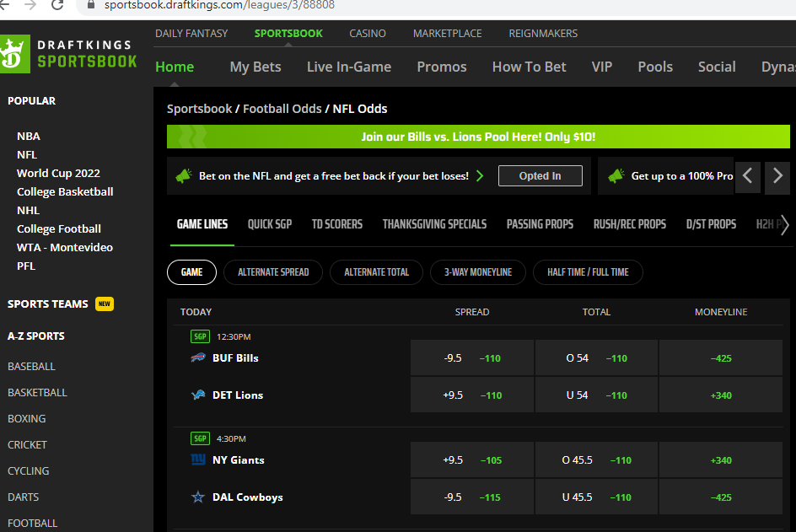
Task: Click the Dallas Cowboys star logo
Action: 198,497
